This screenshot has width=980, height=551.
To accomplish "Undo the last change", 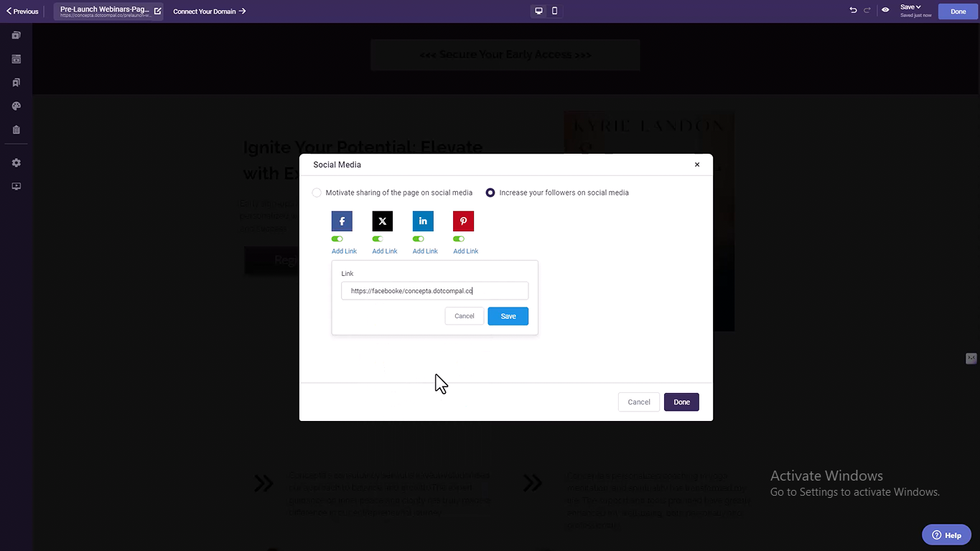I will tap(853, 11).
